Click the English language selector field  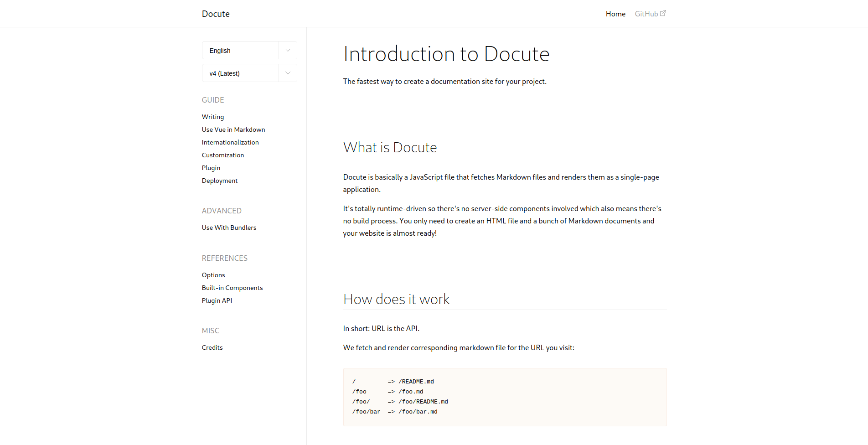click(240, 50)
